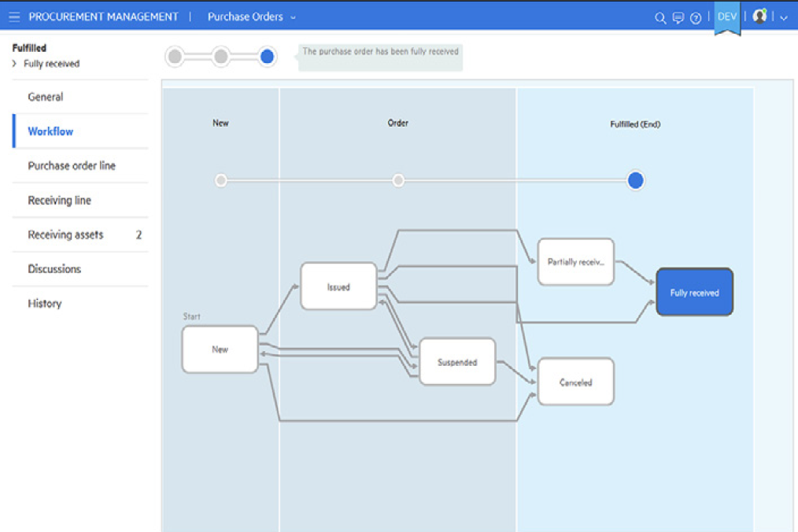Switch to the Discussions section

coord(54,268)
